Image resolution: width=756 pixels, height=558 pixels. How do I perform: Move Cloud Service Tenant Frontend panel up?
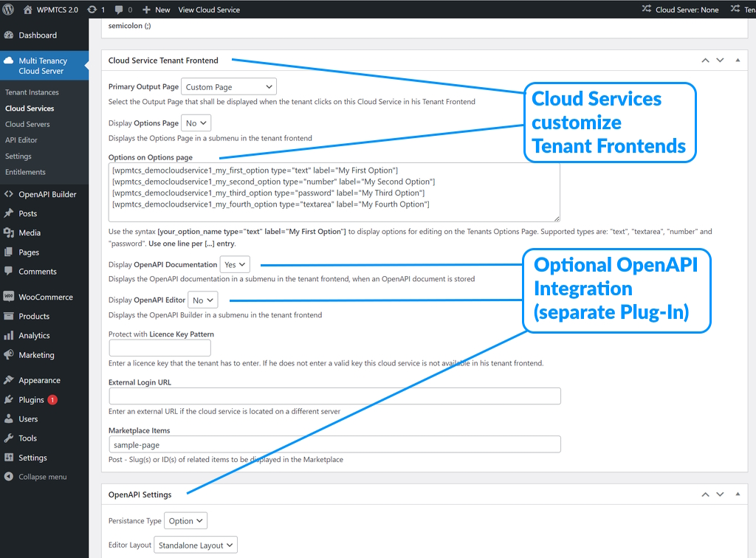click(x=705, y=61)
